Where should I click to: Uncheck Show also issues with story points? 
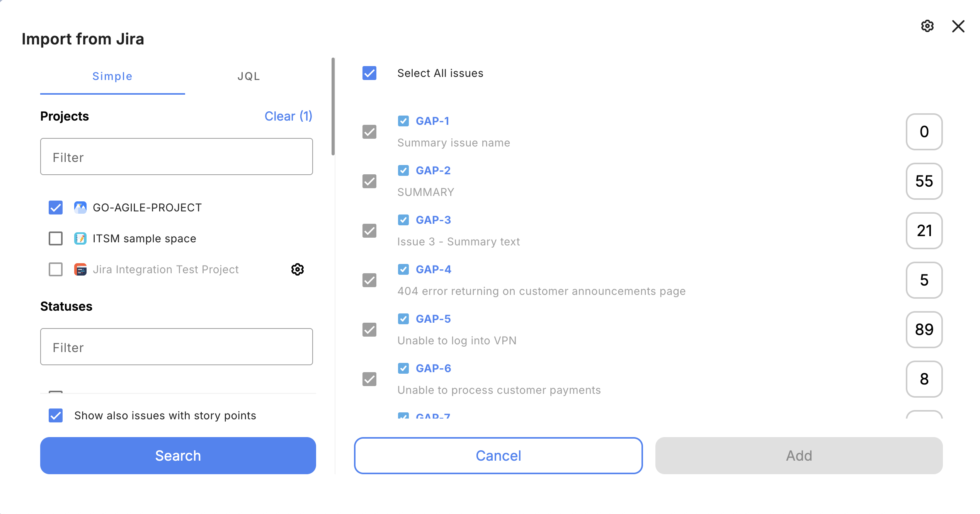coord(56,415)
